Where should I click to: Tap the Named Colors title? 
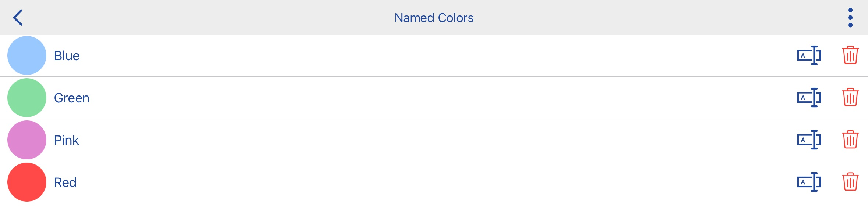[x=434, y=18]
